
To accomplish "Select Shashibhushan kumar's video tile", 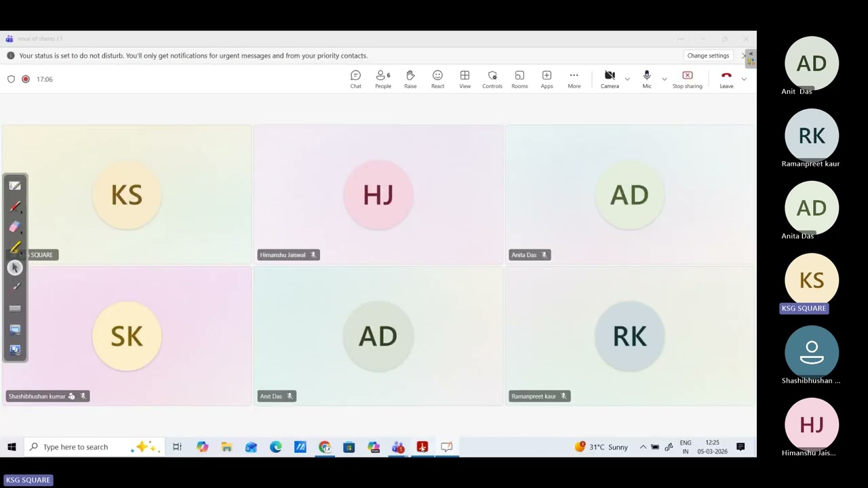I will (x=127, y=336).
